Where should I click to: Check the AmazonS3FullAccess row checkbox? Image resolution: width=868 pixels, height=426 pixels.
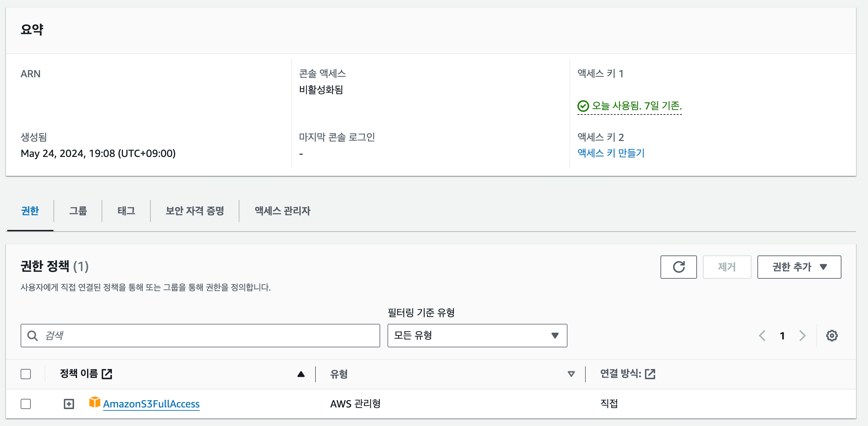(26, 404)
